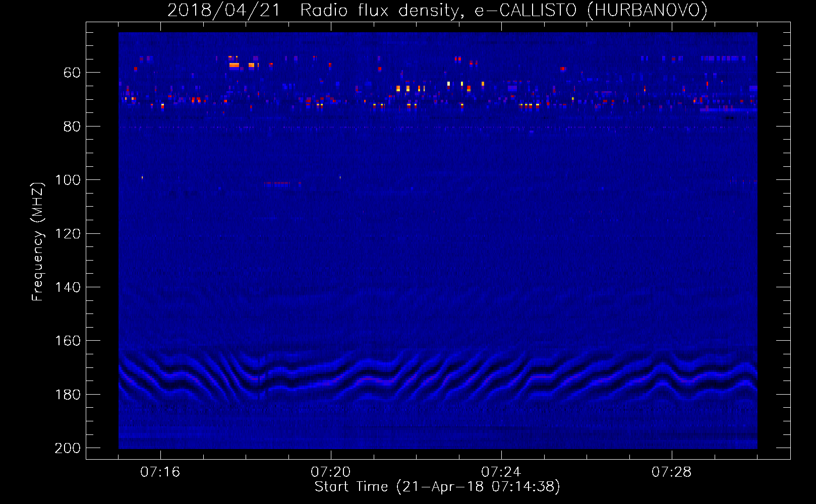Image resolution: width=816 pixels, height=504 pixels.
Task: Click the 200 frequency tick label
Action: pyautogui.click(x=68, y=448)
